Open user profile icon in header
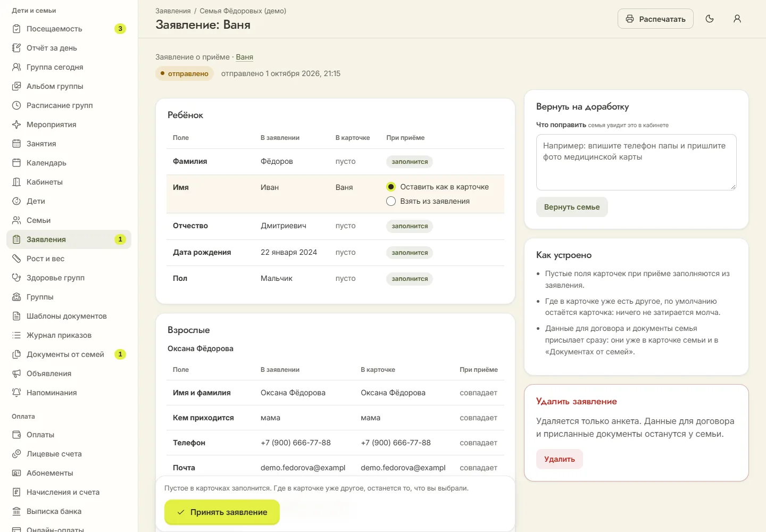Screen dimensions: 766x532 pyautogui.click(x=737, y=19)
